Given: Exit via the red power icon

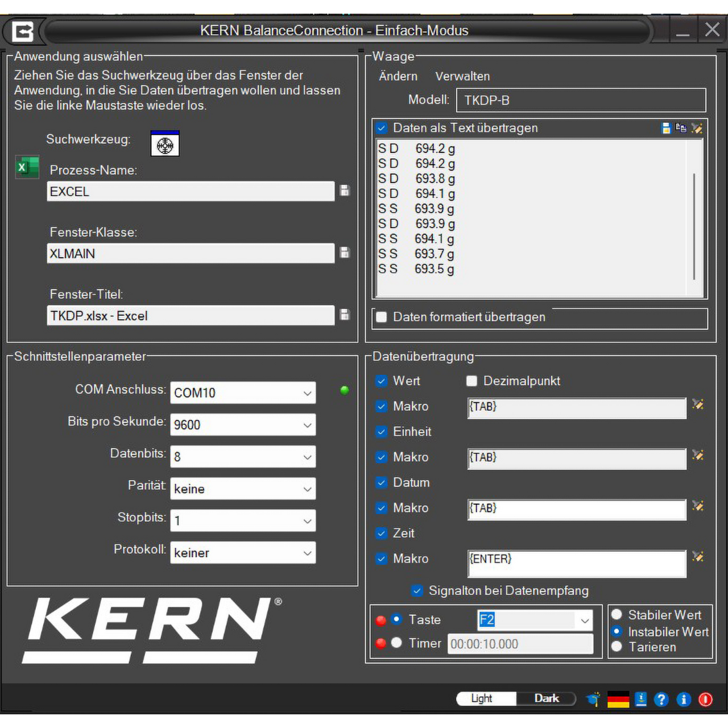Looking at the screenshot, I should point(705,700).
